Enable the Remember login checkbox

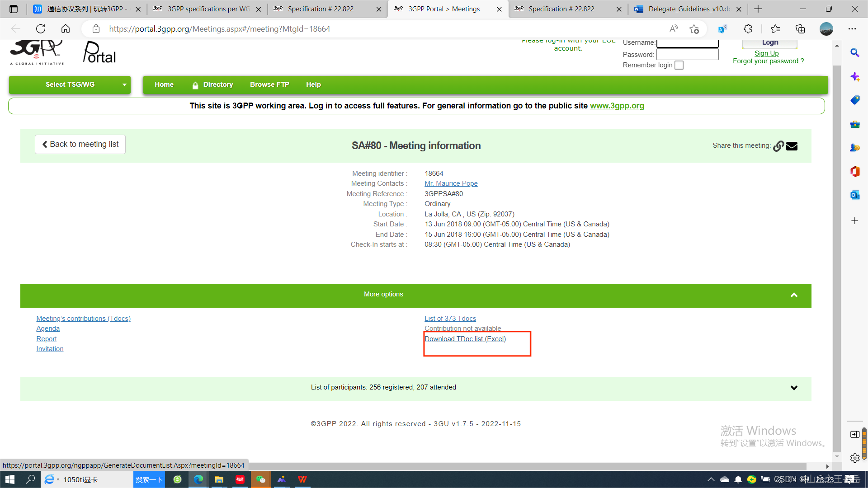(x=679, y=65)
